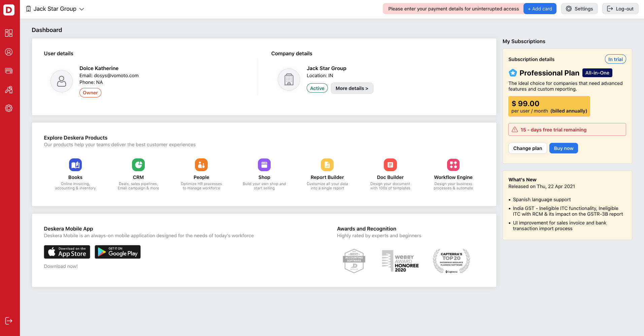
Task: Click the user avatar placeholder
Action: click(62, 81)
